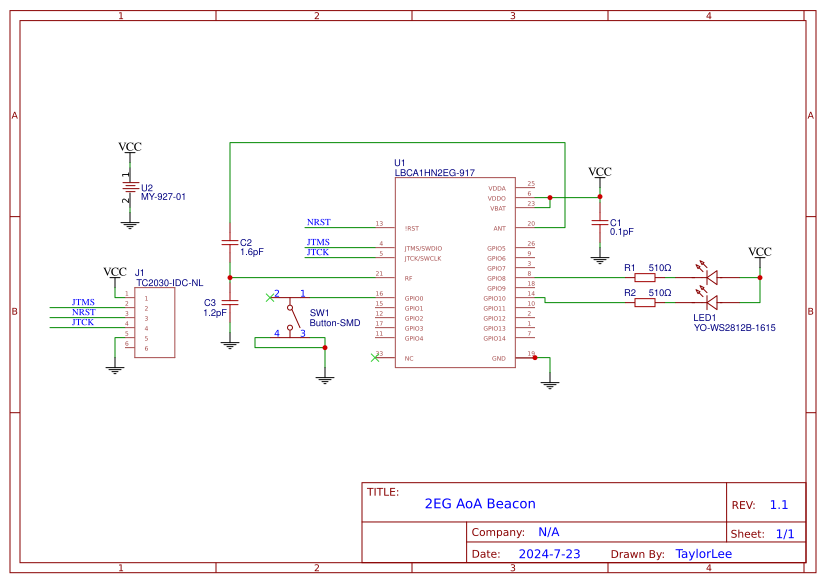Select the C2 1.6pF capacitor symbol
Viewport: 826px width, 583px height.
231,243
